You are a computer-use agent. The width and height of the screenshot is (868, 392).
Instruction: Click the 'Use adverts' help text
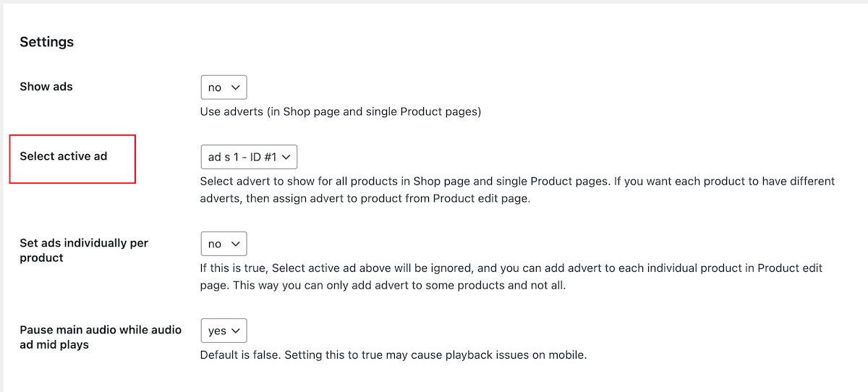340,111
